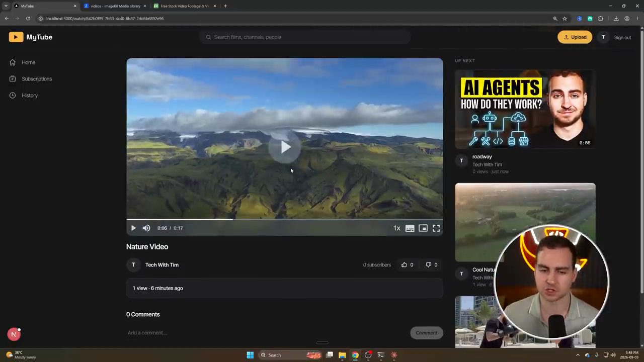Open the Tech With Tim channel link
This screenshot has height=362, width=644.
[162, 265]
